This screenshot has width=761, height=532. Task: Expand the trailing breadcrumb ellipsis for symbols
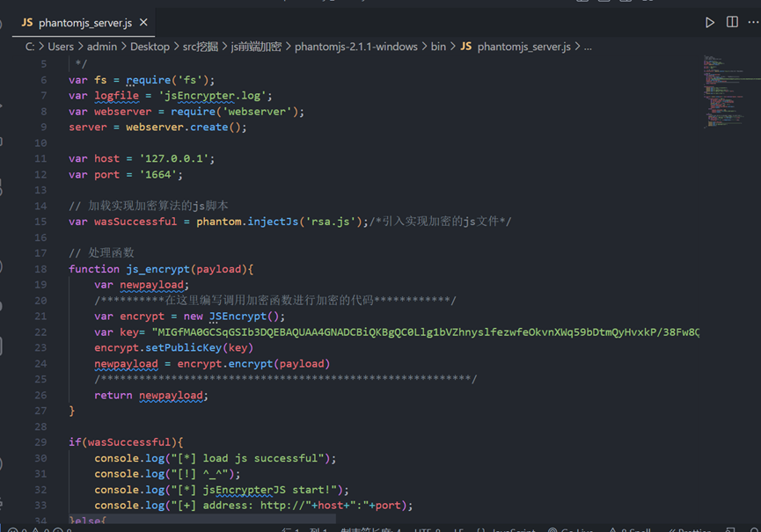588,47
